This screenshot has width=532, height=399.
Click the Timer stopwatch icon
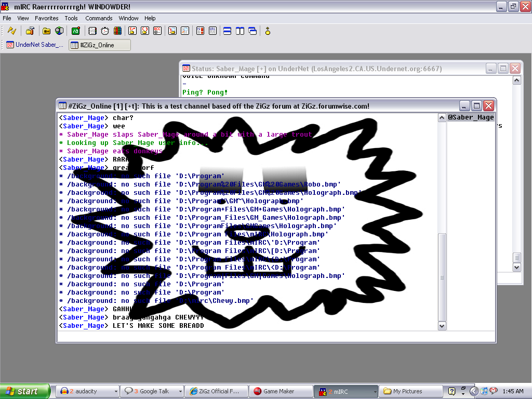pyautogui.click(x=105, y=31)
